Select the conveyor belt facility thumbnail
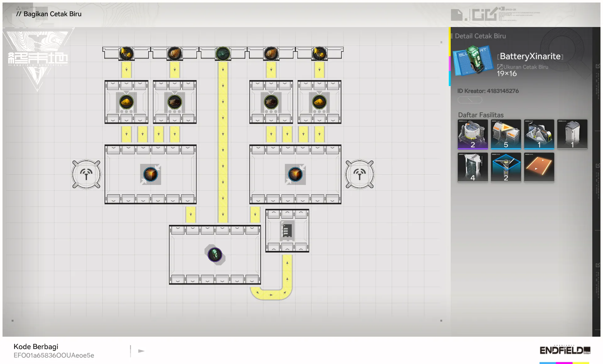Viewport: 603px width, 364px height. [x=539, y=166]
